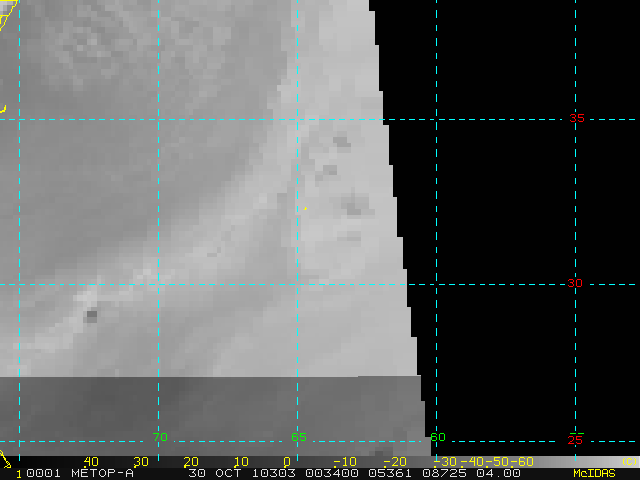This screenshot has height=480, width=640.
Task: Click the 0 value on temperature scale
Action: [287, 461]
